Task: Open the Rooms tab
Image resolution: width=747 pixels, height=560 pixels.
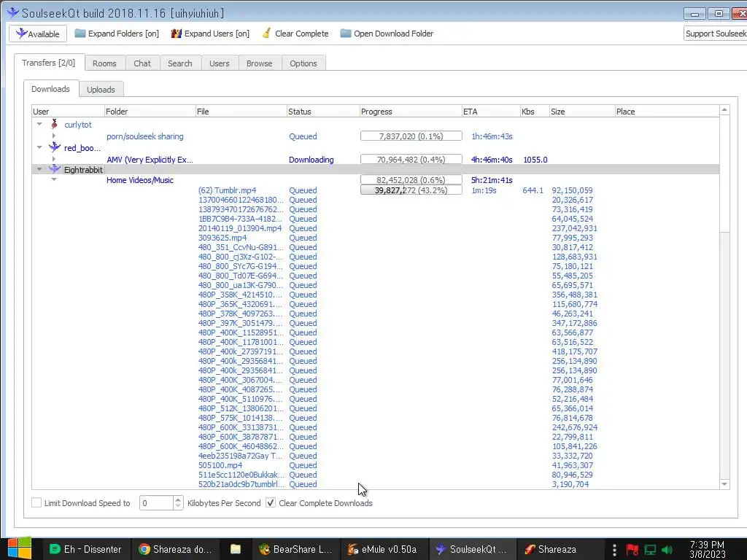Action: coord(104,63)
